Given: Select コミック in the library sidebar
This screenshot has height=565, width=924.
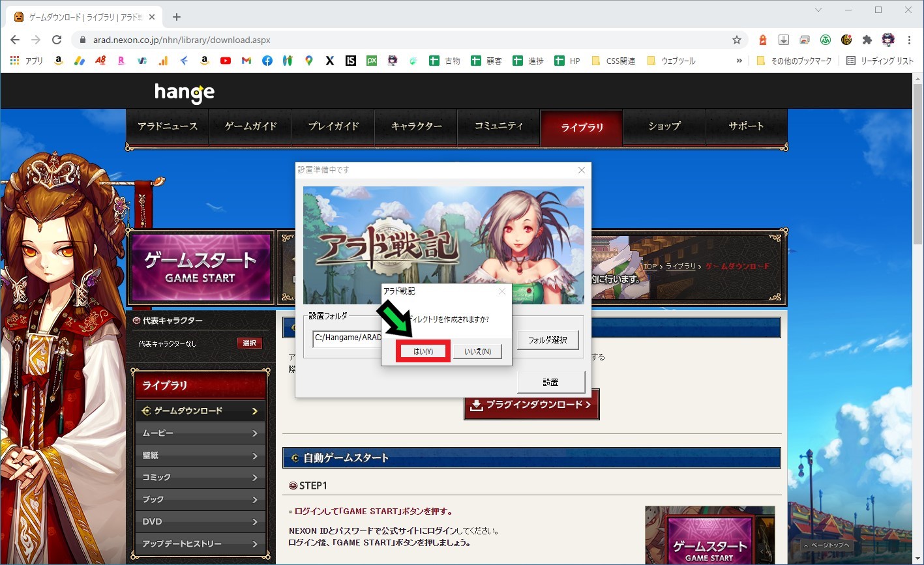Looking at the screenshot, I should (200, 478).
